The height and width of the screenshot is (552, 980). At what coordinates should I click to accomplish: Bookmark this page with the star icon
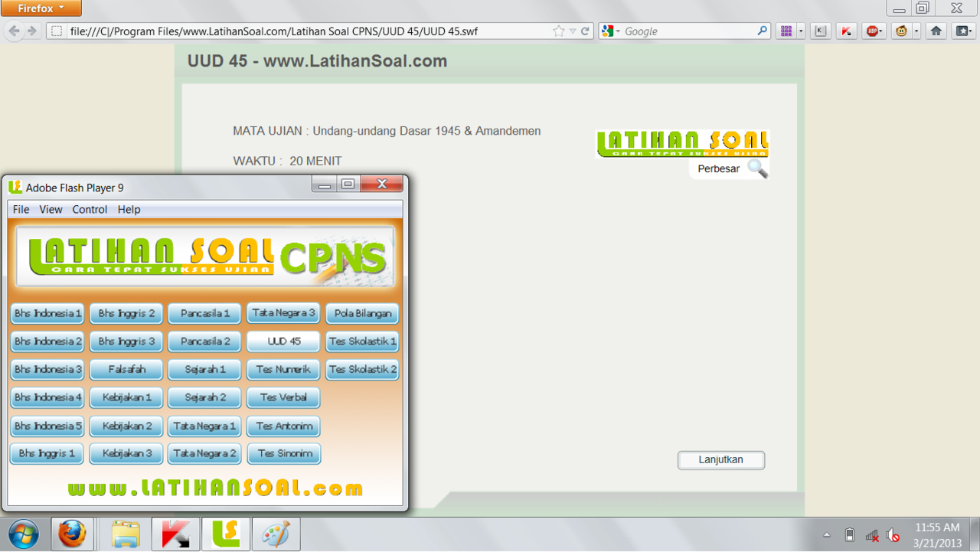tap(559, 31)
